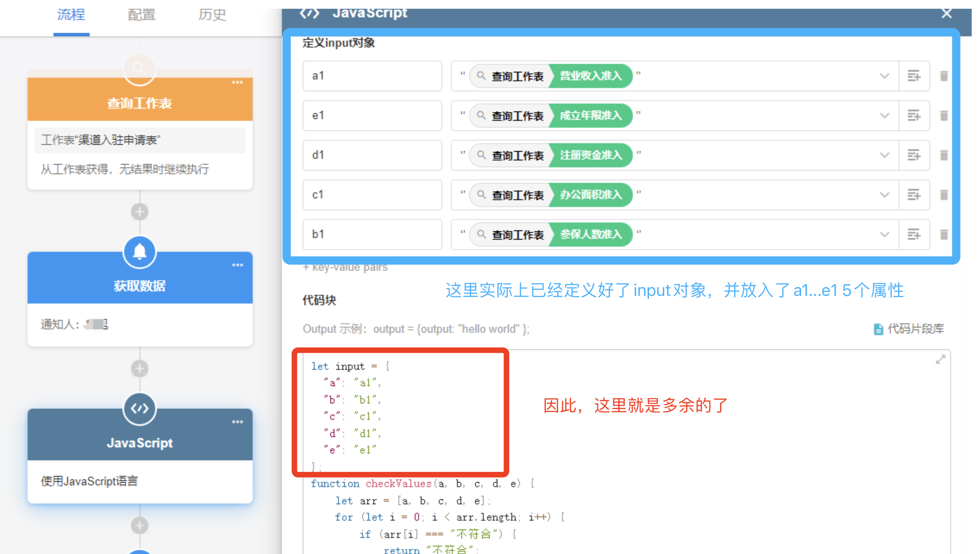Add node below 查询工作表 with plus
Viewport: 980px width, 554px height.
pyautogui.click(x=140, y=212)
